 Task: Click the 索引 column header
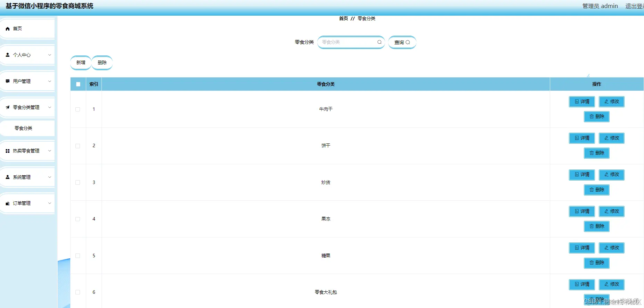[x=94, y=84]
